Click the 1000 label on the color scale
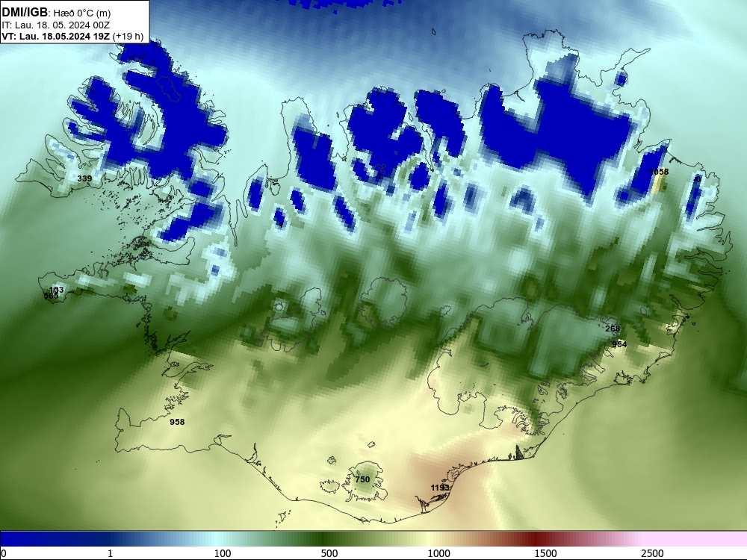Image resolution: width=747 pixels, height=560 pixels. tap(438, 553)
